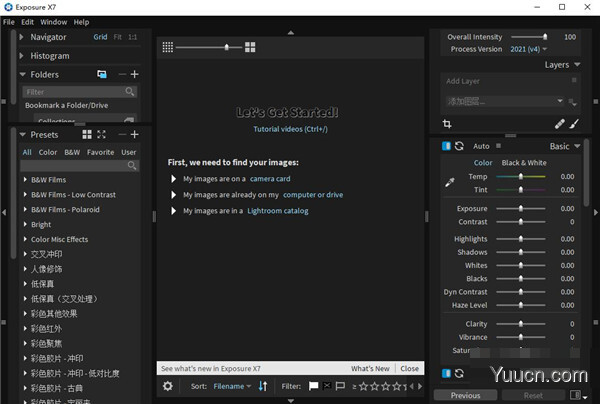The height and width of the screenshot is (404, 600).
Task: Filter by unflagged flag outline icon
Action: [x=340, y=386]
